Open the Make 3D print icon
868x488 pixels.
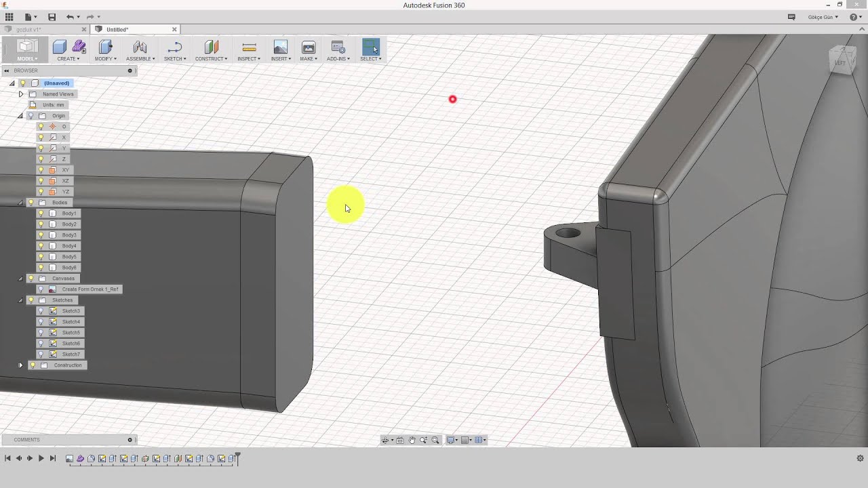click(309, 47)
